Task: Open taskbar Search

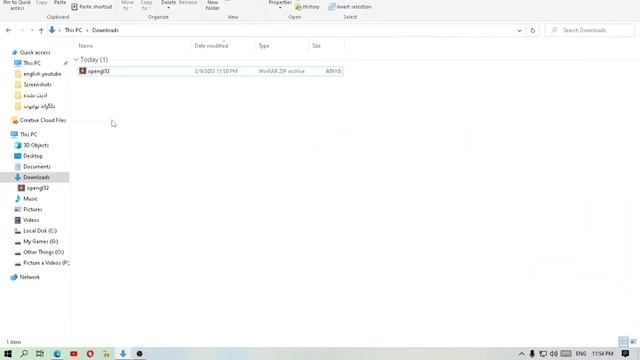Action: click(24, 353)
